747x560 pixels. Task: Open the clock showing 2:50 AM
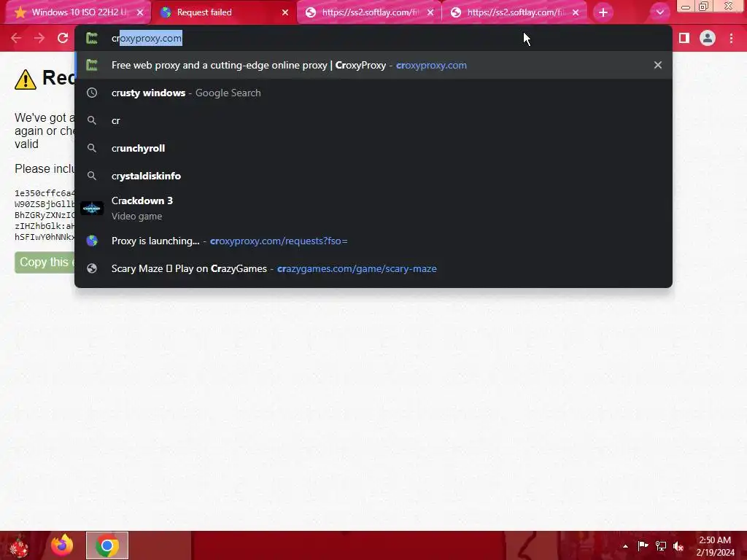715,546
